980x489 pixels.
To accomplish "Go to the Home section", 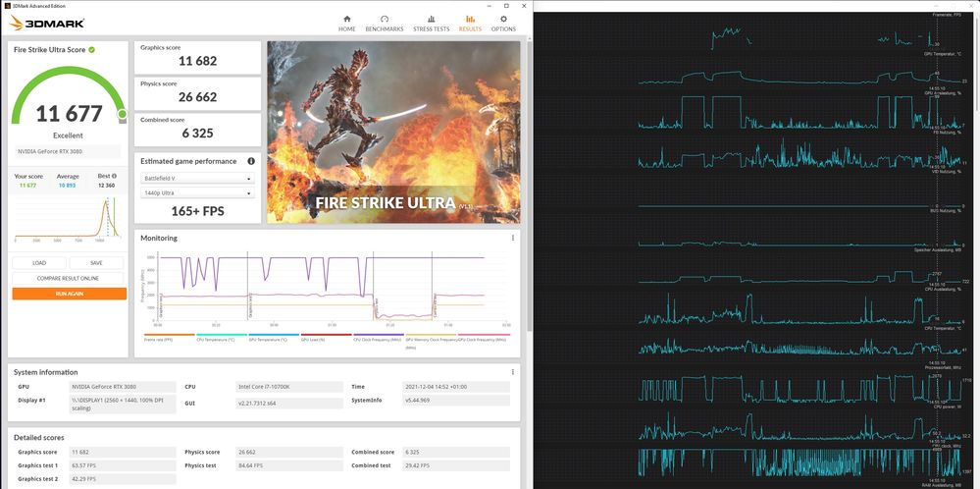I will 346,23.
